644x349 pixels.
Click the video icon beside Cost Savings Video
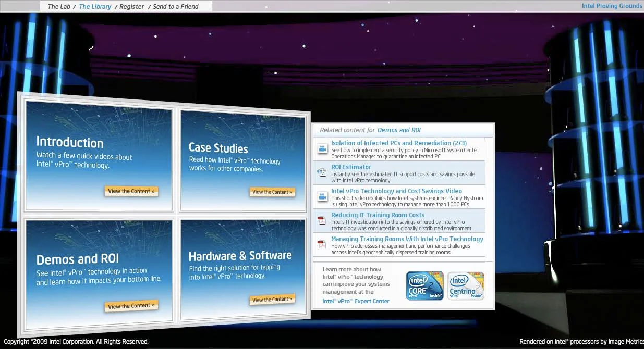tap(322, 197)
